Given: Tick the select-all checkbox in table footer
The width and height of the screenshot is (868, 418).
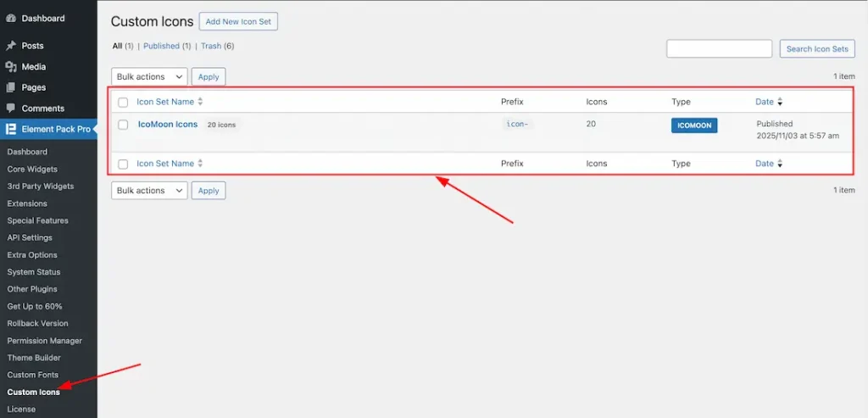Looking at the screenshot, I should pyautogui.click(x=123, y=164).
